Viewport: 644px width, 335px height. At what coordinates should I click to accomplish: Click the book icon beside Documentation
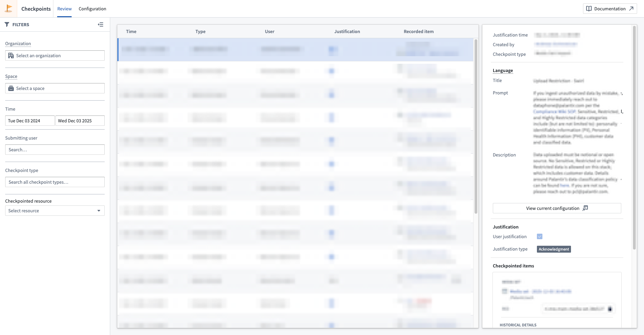point(589,9)
